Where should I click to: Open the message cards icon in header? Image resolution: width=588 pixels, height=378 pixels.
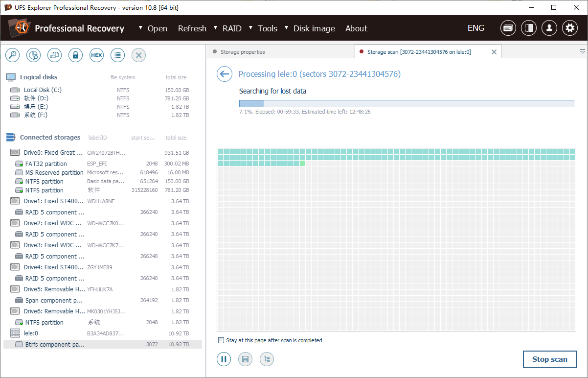[508, 28]
